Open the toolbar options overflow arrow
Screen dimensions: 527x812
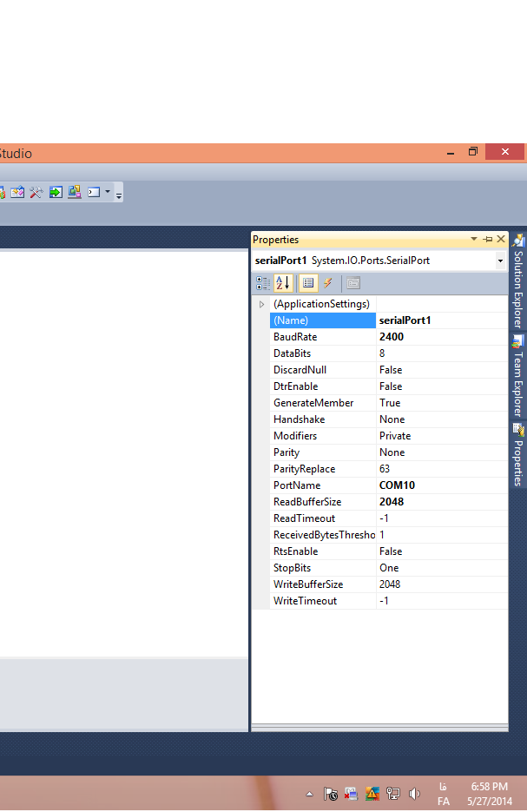click(x=119, y=195)
